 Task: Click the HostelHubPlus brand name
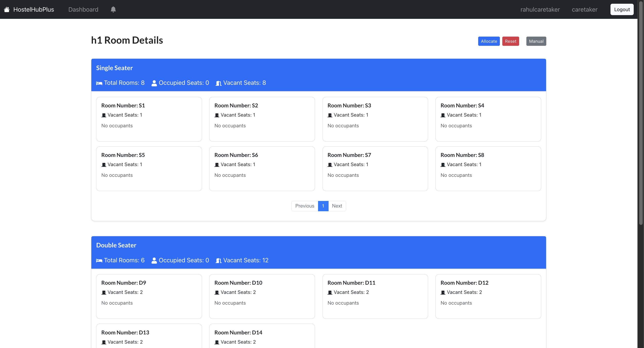coord(34,9)
